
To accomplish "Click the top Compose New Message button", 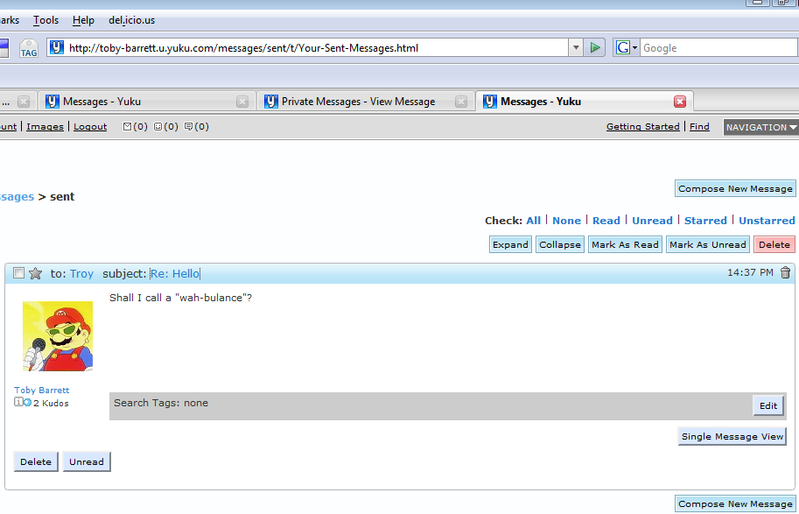I will [x=735, y=188].
